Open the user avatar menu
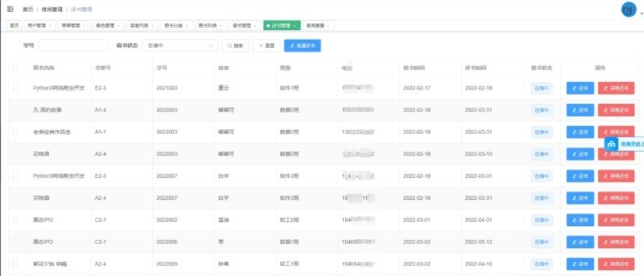The height and width of the screenshot is (276, 644). [628, 10]
